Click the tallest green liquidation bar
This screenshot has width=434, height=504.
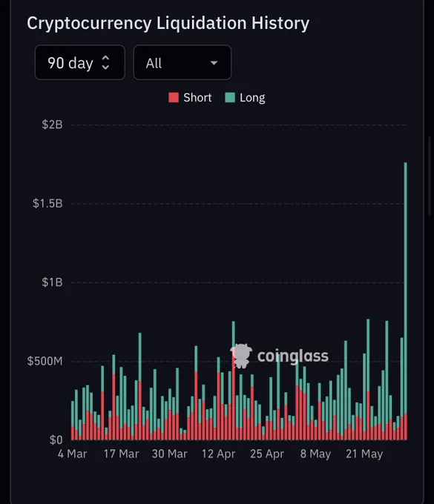pos(405,288)
